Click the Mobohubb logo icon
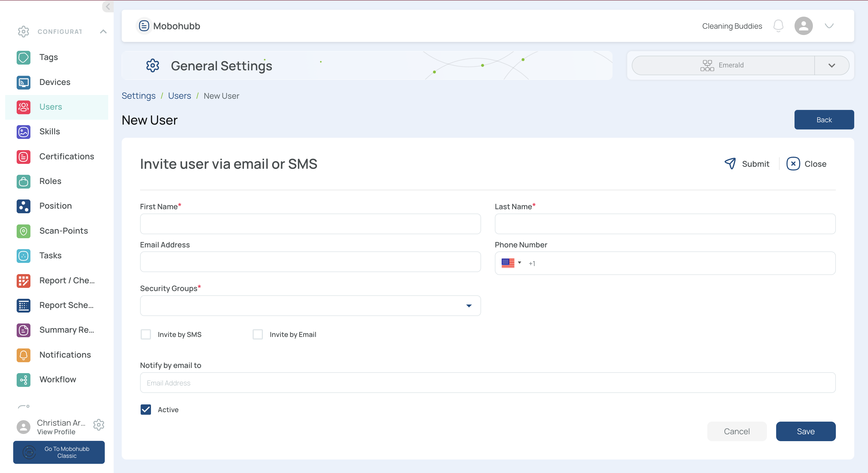 pyautogui.click(x=144, y=26)
